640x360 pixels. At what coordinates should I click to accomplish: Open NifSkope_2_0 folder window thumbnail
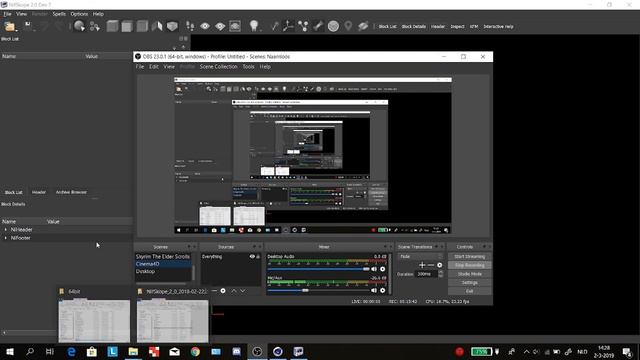(x=172, y=321)
